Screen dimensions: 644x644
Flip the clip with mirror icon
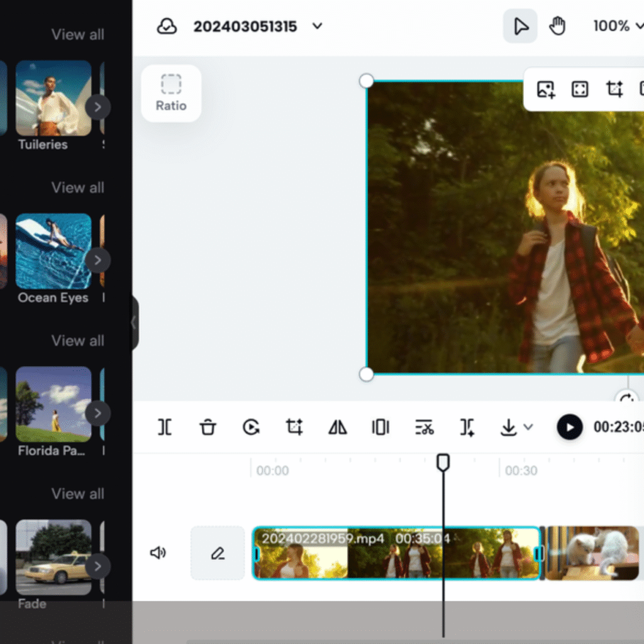click(338, 428)
